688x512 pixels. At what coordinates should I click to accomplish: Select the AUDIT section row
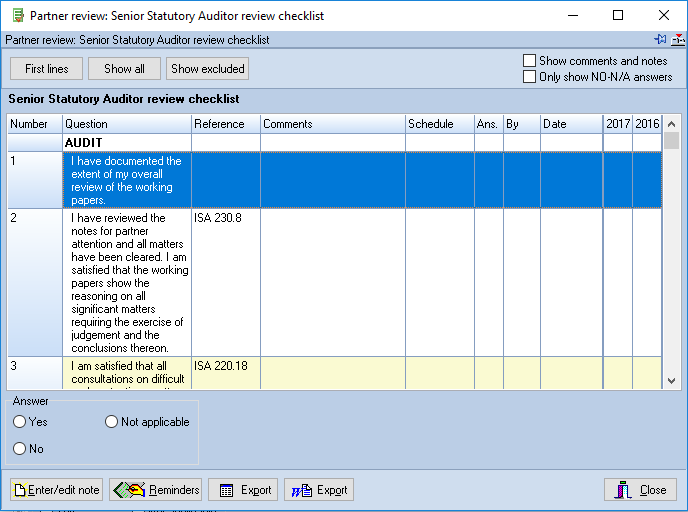(334, 143)
